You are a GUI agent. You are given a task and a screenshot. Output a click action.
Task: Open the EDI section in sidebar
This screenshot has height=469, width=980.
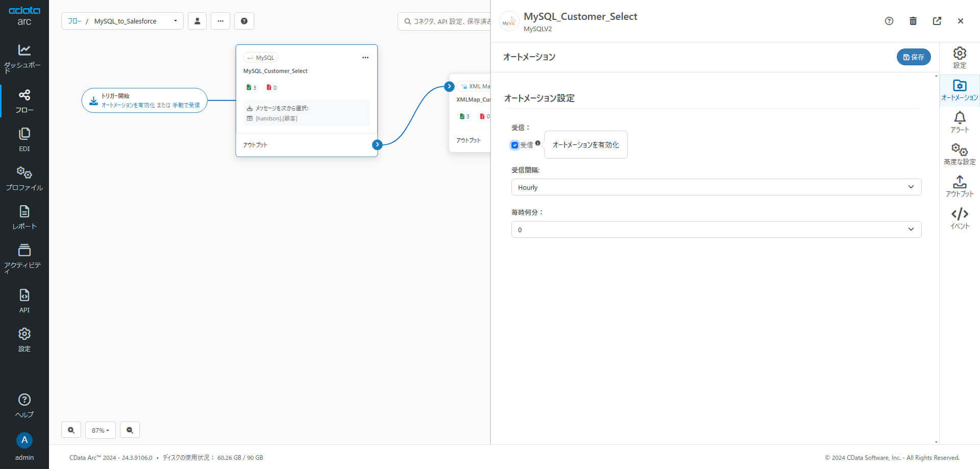pyautogui.click(x=24, y=140)
